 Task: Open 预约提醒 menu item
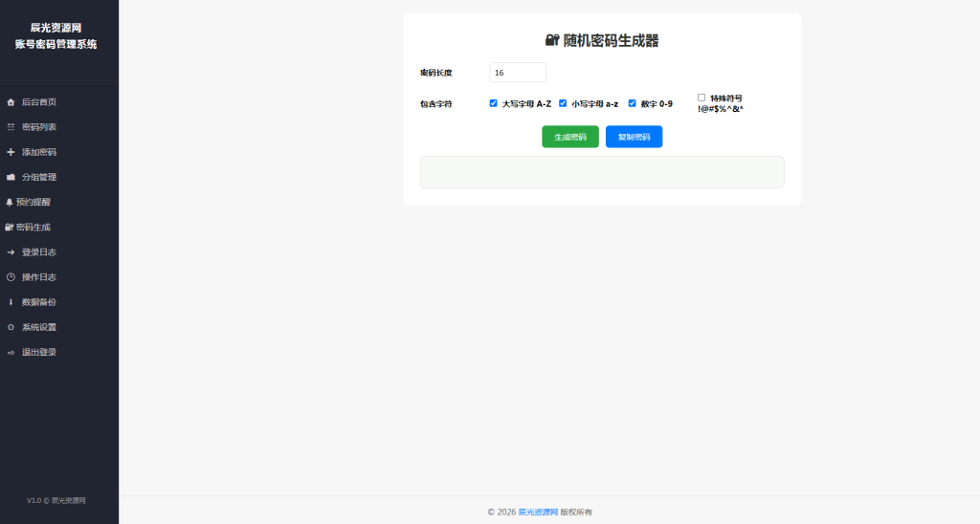pos(58,203)
